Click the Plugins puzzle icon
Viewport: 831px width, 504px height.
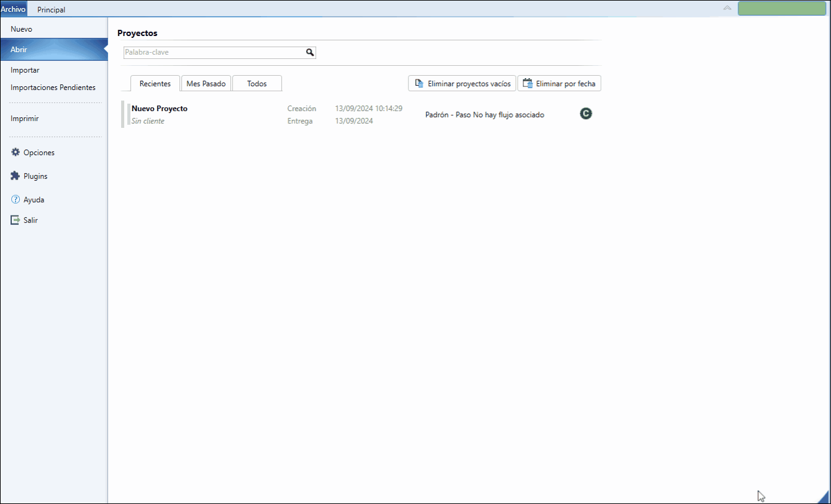tap(16, 176)
